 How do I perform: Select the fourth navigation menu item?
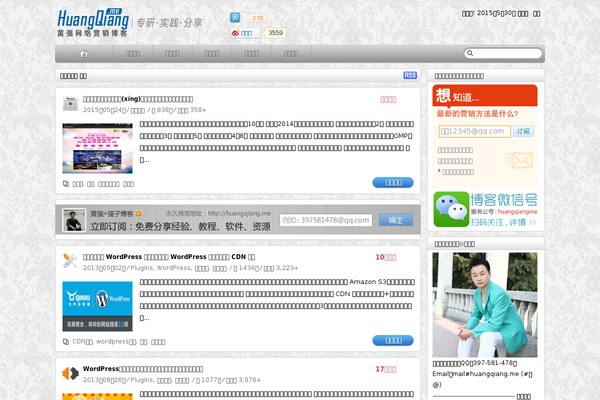click(x=212, y=54)
